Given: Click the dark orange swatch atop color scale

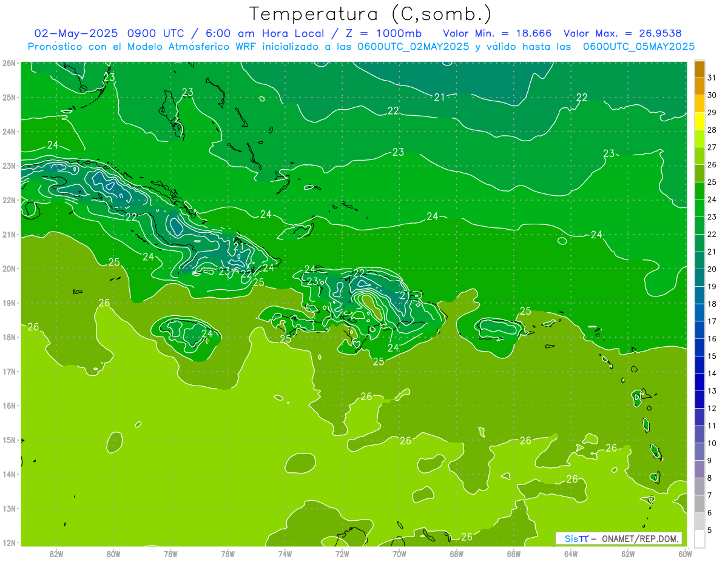Looking at the screenshot, I should click(699, 69).
